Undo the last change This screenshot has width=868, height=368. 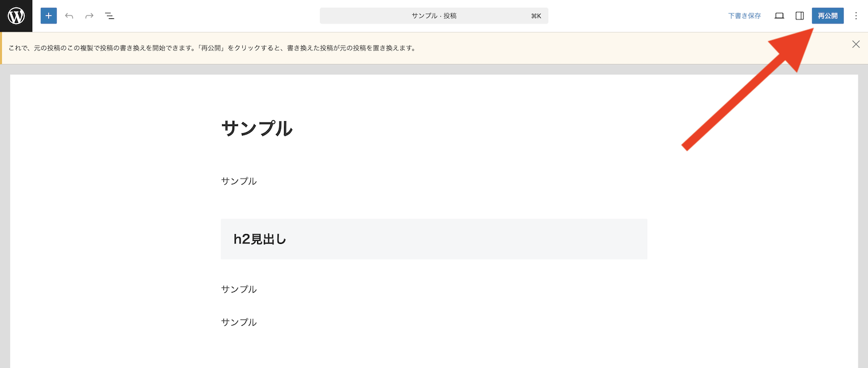coord(69,16)
